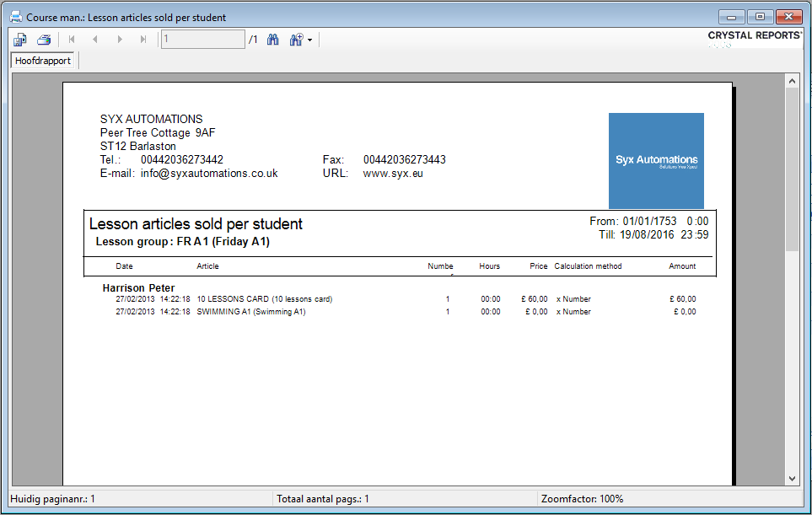812x515 pixels.
Task: Click the Syx Automations logo image
Action: (x=656, y=160)
